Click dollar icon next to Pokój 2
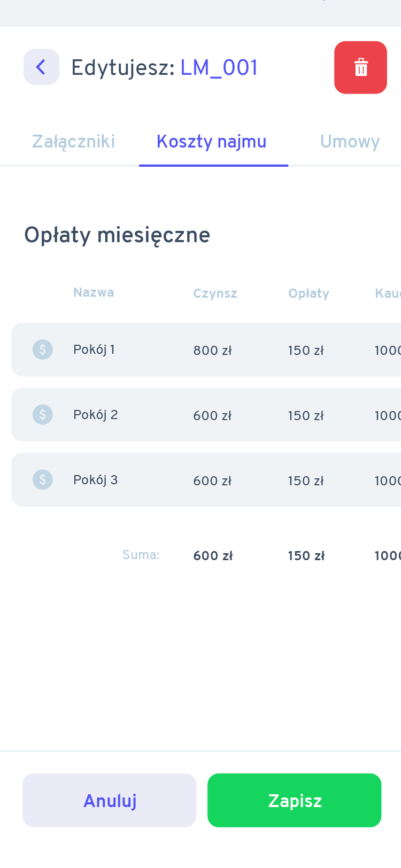 click(43, 415)
